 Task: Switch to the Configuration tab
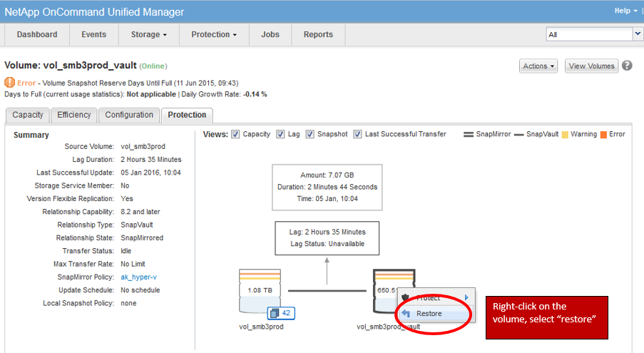tap(129, 115)
